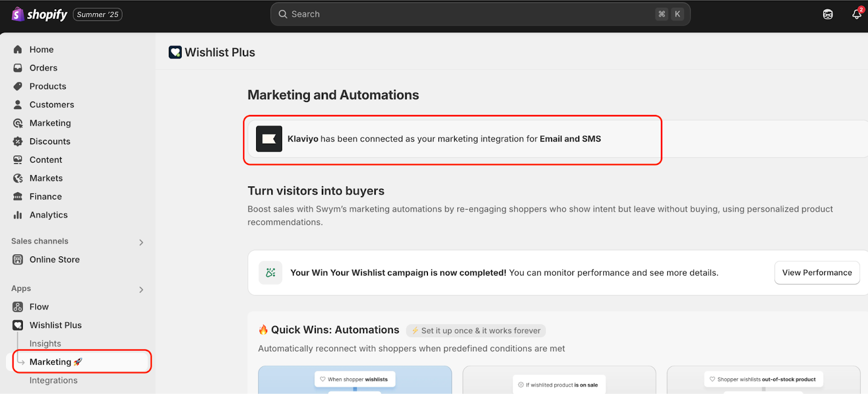
Task: Click the Wishlist Plus heart icon in the sidebar
Action: pos(18,325)
